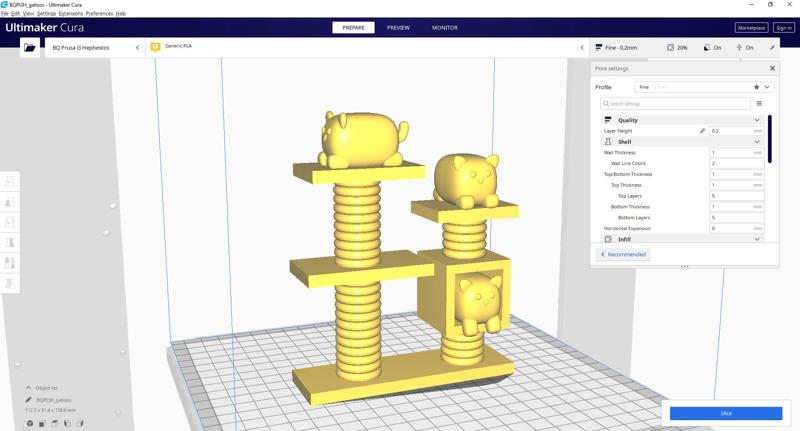This screenshot has width=800, height=431.
Task: Click the link icon beside Layer Height
Action: click(702, 131)
